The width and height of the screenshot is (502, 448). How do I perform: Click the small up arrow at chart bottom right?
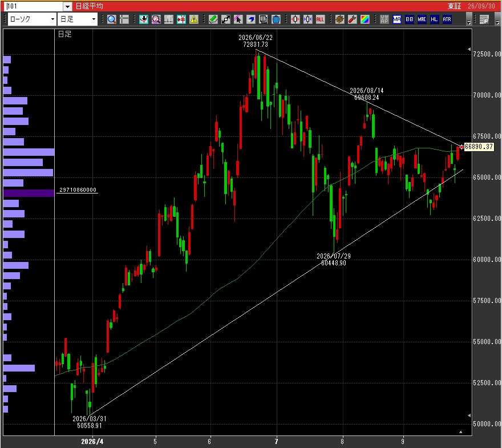point(461,432)
